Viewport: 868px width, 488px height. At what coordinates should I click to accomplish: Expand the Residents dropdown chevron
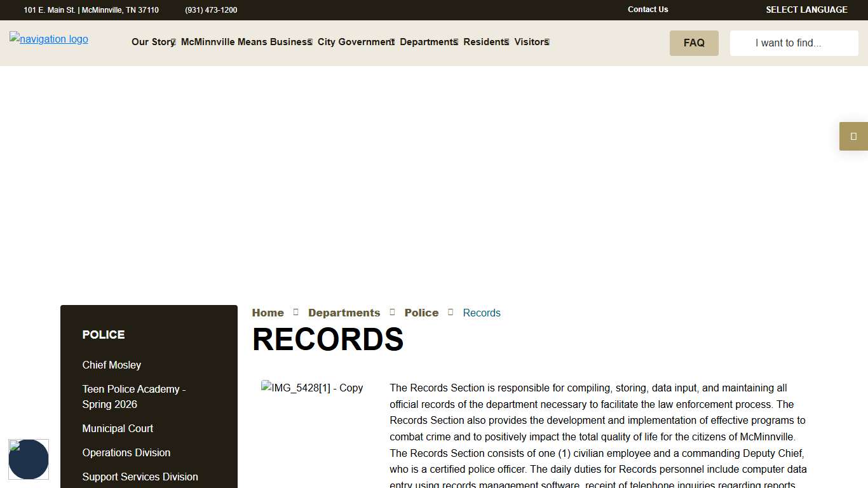click(505, 42)
